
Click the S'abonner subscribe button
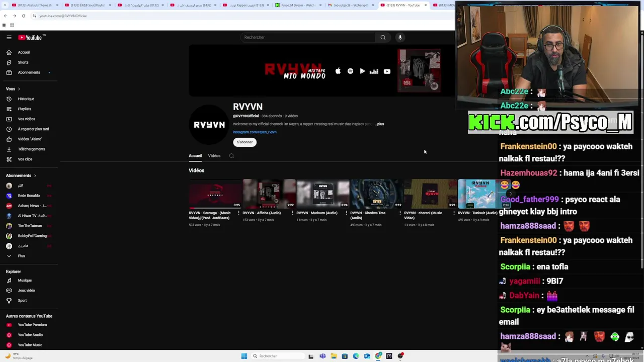pyautogui.click(x=245, y=142)
